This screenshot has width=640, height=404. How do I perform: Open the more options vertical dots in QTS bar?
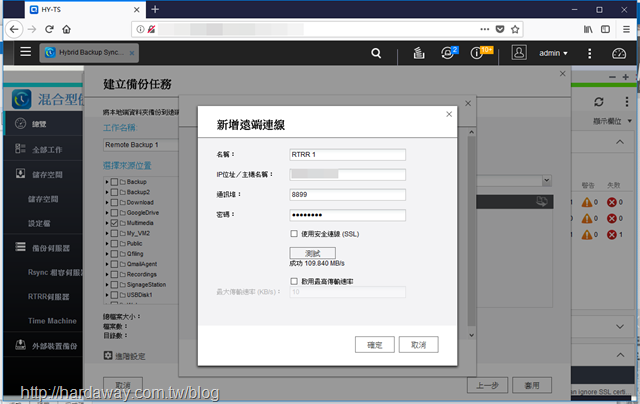click(x=589, y=53)
